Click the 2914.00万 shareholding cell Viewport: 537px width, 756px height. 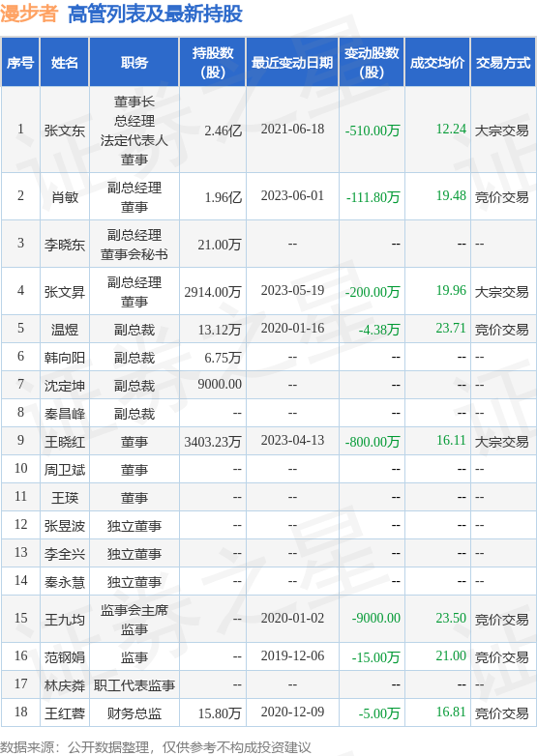[x=213, y=291]
